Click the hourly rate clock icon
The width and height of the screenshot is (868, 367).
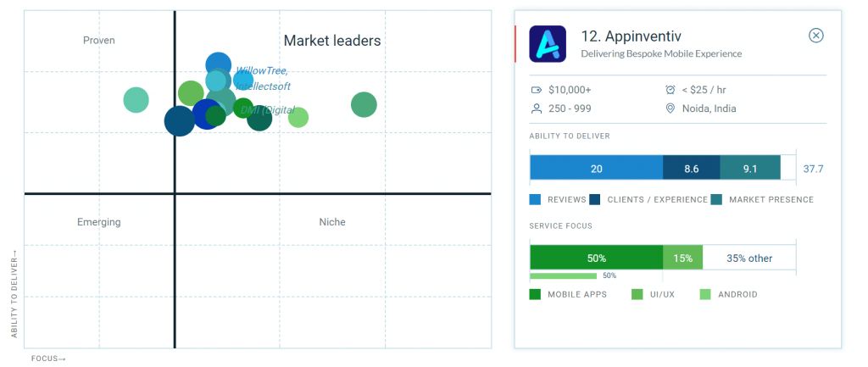tap(670, 90)
